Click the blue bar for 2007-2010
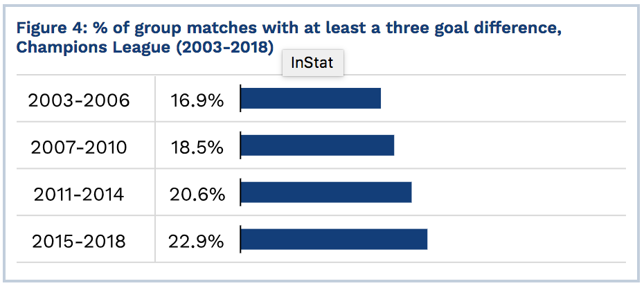 tap(317, 145)
